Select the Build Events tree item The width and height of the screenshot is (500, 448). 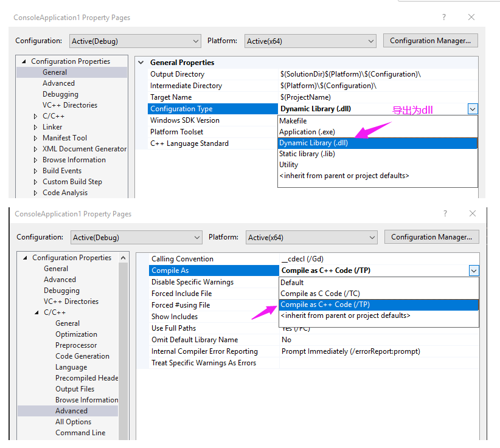point(62,171)
